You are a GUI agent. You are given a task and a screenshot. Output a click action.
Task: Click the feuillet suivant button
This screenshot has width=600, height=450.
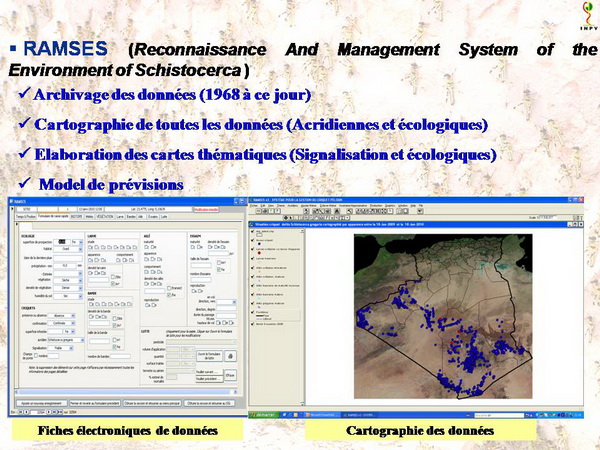click(x=209, y=372)
